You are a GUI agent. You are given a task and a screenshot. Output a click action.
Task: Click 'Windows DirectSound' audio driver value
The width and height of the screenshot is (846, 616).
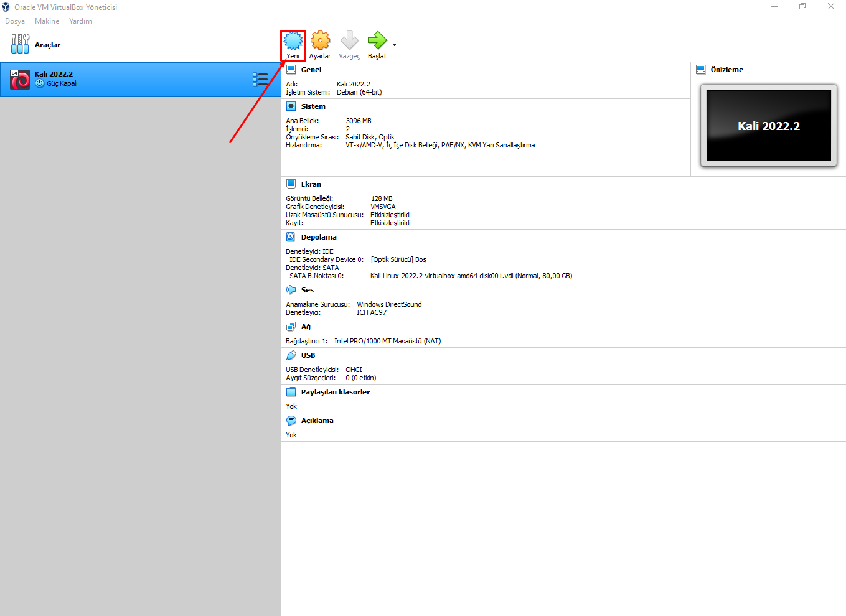(389, 304)
